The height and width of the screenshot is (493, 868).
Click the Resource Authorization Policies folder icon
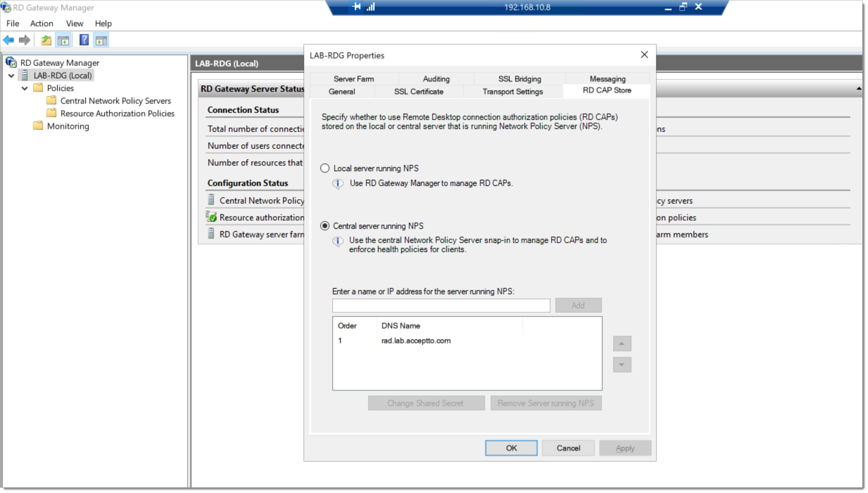(51, 113)
